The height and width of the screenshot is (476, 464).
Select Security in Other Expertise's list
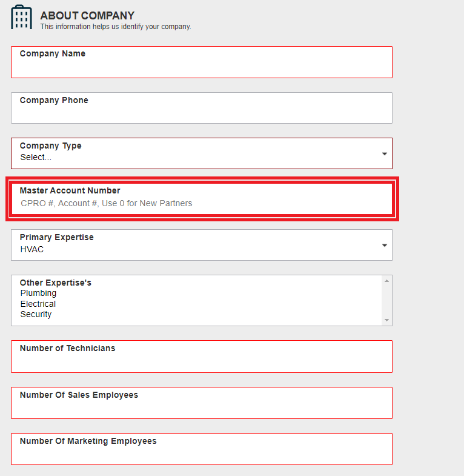[x=36, y=314]
